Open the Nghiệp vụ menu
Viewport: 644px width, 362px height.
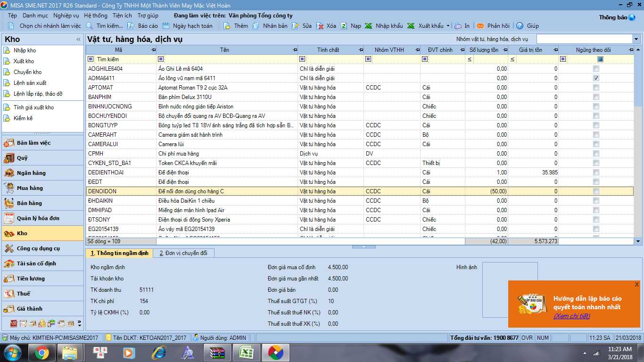(x=66, y=16)
